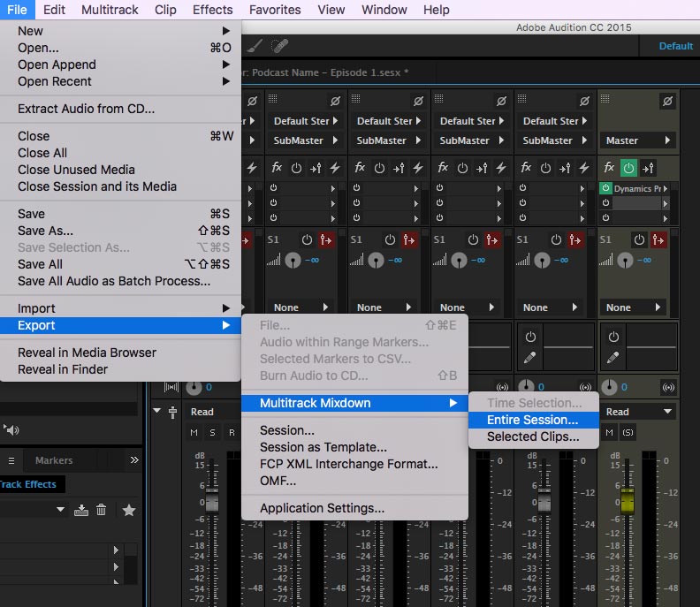Open the Master output dropdown
Viewport: 700px width, 607px height.
(639, 140)
